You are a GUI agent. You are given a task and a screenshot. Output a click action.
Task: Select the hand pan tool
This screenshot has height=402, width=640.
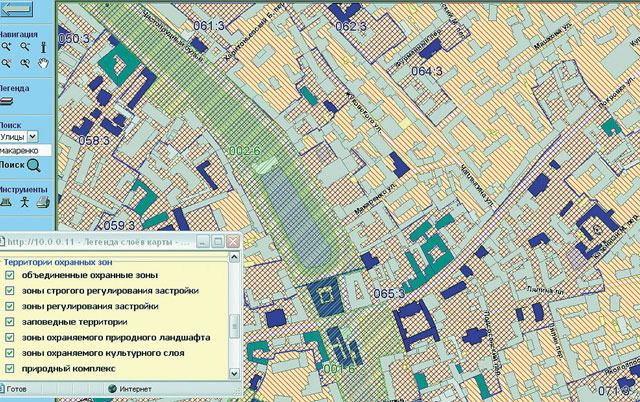43,63
